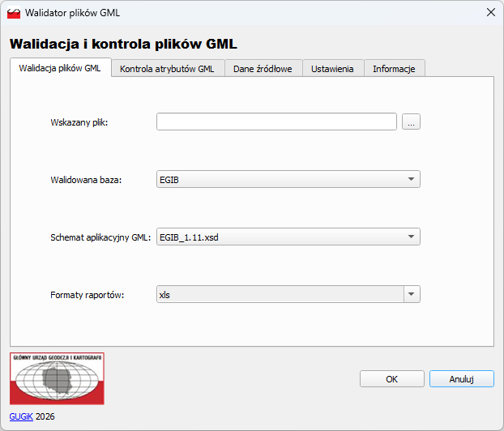
Task: Open the Kontrola atrybutów GML tab
Action: (167, 69)
